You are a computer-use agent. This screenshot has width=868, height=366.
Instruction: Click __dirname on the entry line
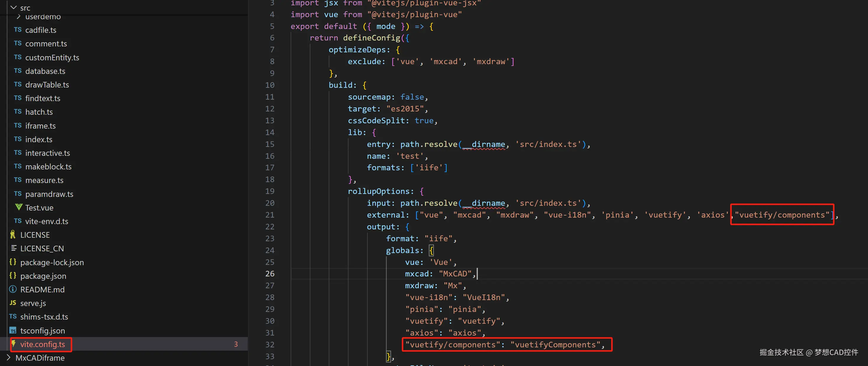(x=483, y=144)
